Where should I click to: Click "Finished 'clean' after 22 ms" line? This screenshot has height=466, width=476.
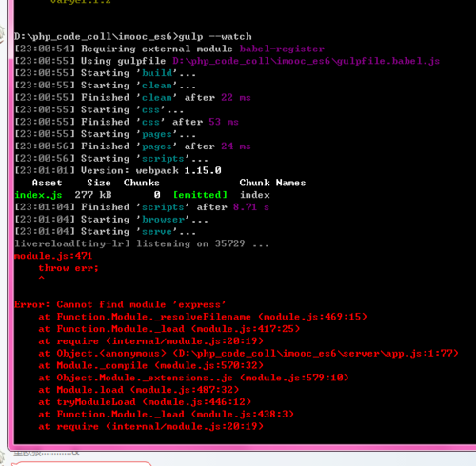[132, 97]
